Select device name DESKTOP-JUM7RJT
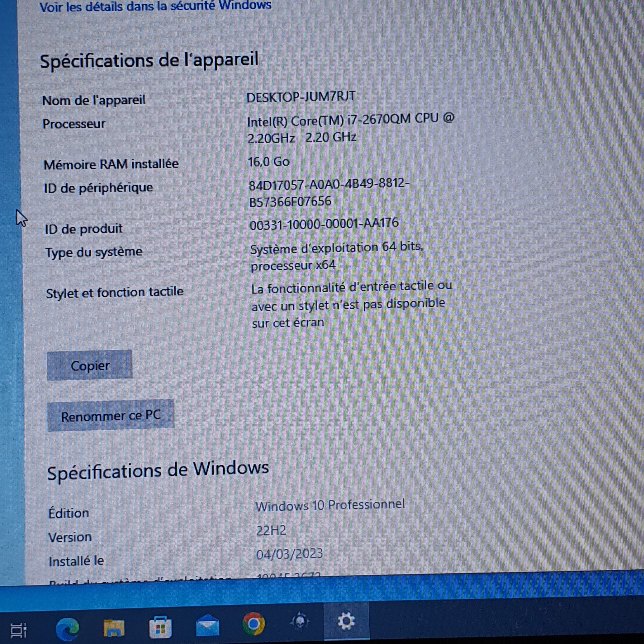Viewport: 644px width, 644px height. tap(301, 97)
